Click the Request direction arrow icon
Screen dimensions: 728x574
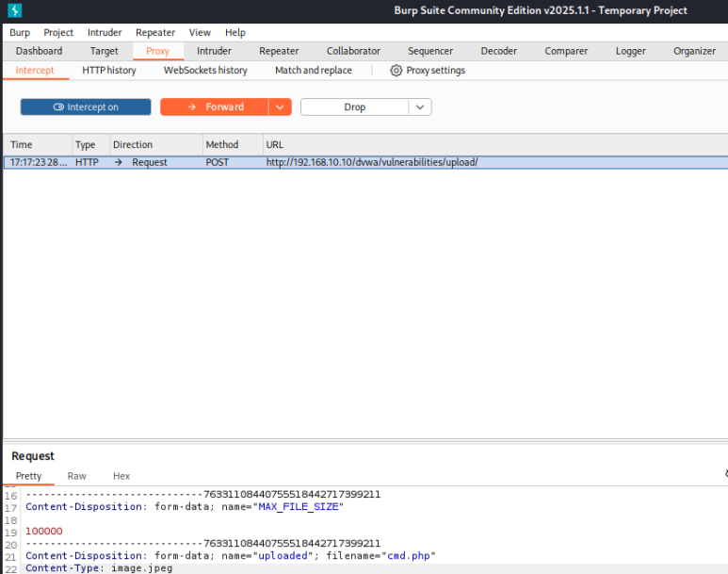click(x=119, y=162)
